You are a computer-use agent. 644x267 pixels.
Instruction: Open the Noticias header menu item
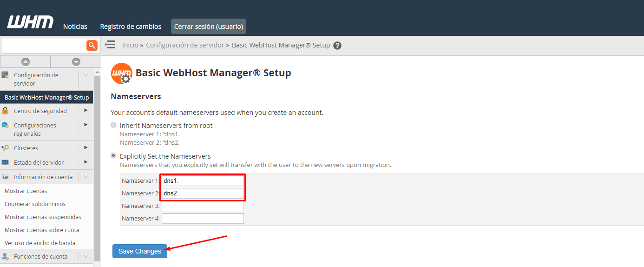coord(75,27)
